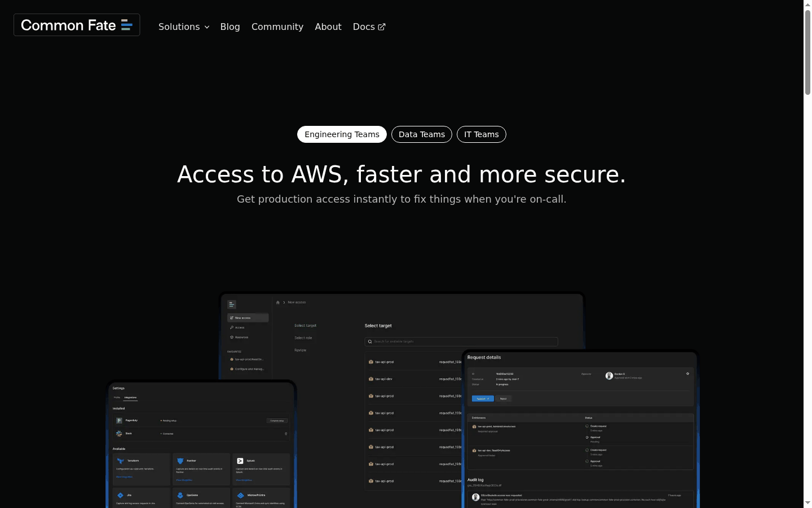Click the Common Fate logo

click(77, 25)
